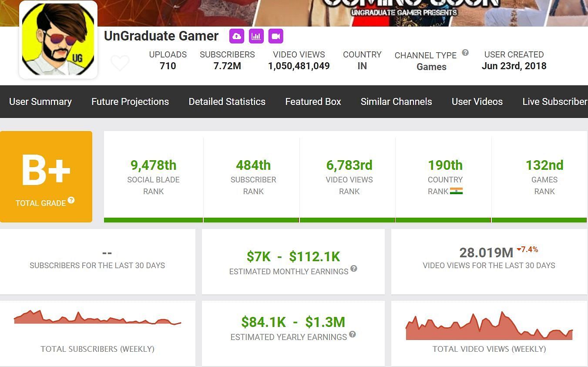Click the yearly earnings help question mark
The width and height of the screenshot is (588, 367).
(x=353, y=334)
